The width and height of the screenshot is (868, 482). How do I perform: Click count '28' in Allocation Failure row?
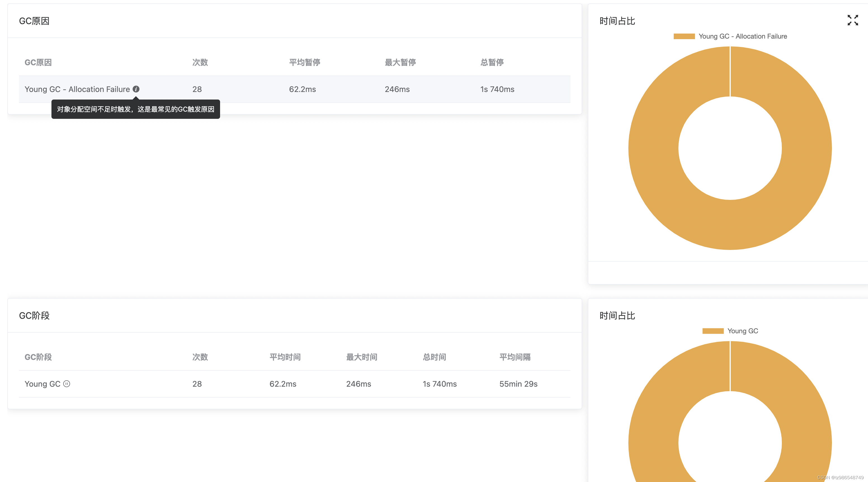coord(197,89)
